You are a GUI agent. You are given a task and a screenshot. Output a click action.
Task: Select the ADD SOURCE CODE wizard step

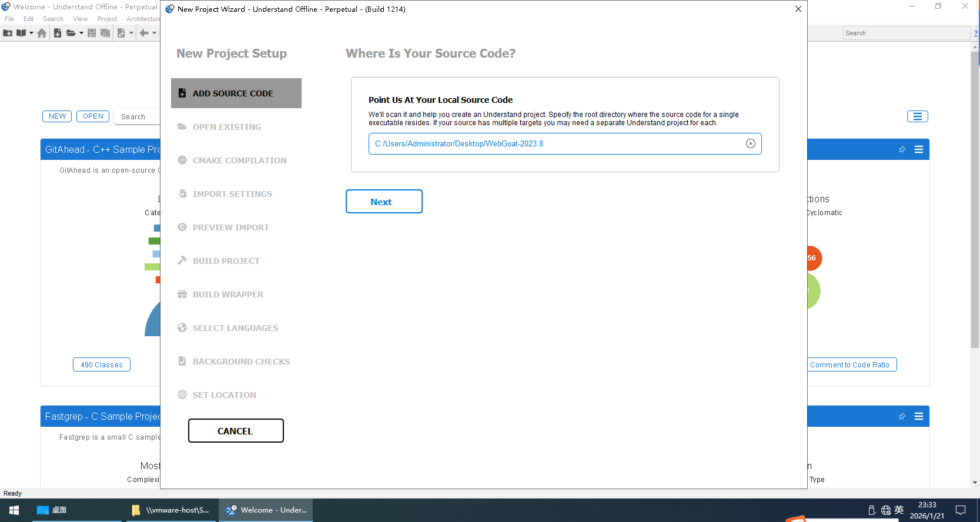[236, 93]
